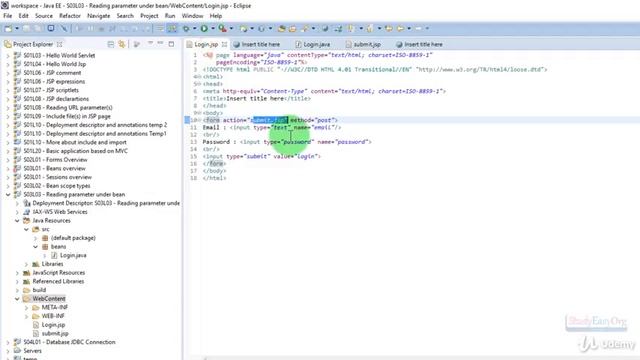The height and width of the screenshot is (360, 640).
Task: Collapse the src folder
Action: pos(26,229)
